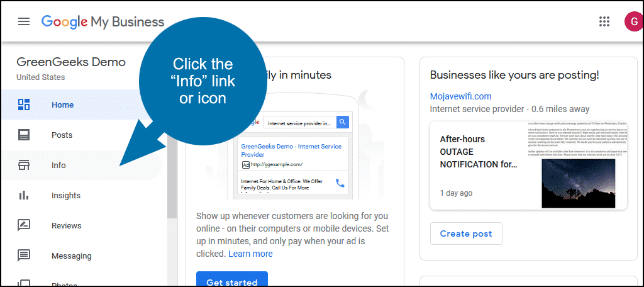Click the Learn more link
The image size is (644, 287).
click(x=250, y=254)
